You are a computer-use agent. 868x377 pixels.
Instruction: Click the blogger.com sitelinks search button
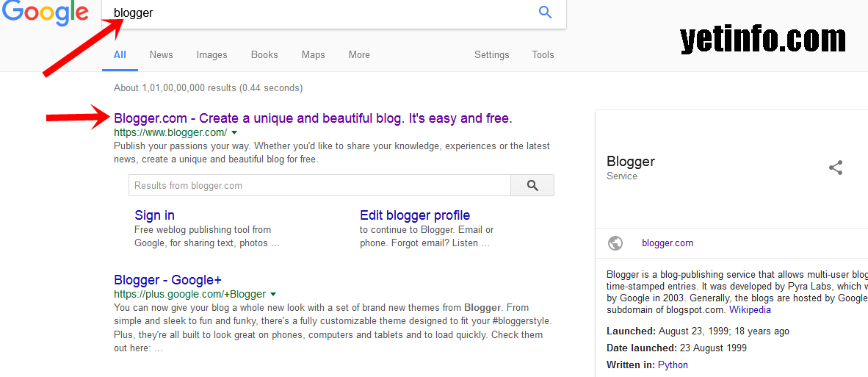(532, 186)
